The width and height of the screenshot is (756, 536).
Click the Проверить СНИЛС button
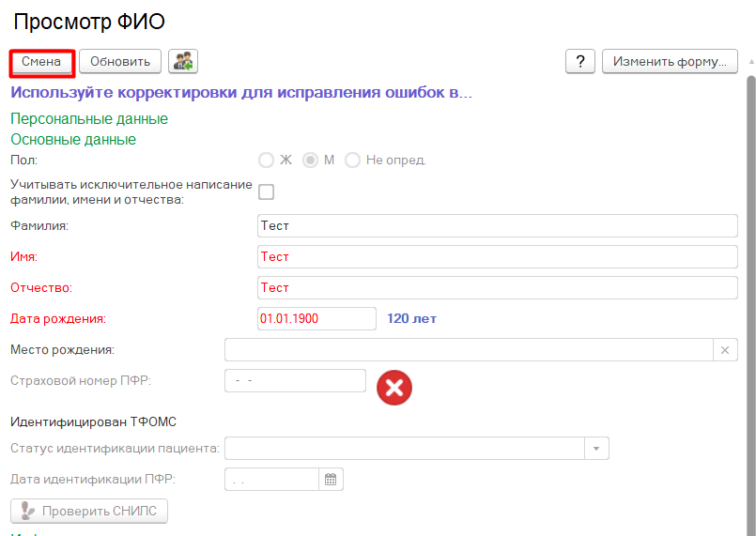click(89, 512)
